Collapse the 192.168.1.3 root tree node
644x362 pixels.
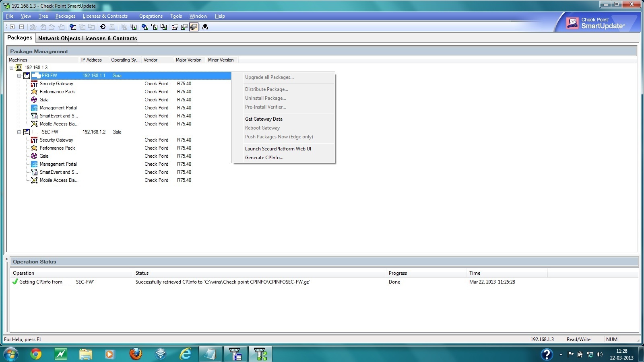11,68
